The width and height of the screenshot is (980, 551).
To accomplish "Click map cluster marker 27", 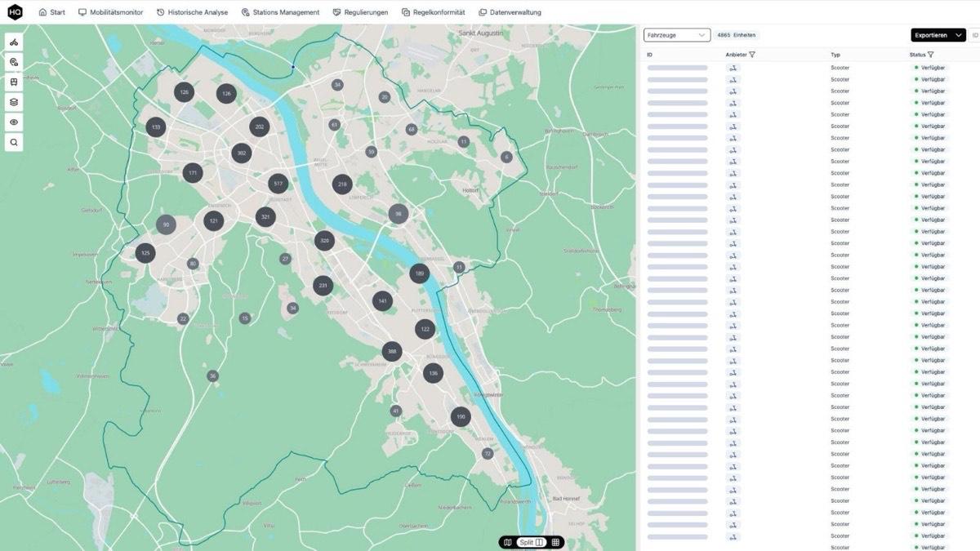I will pos(285,259).
